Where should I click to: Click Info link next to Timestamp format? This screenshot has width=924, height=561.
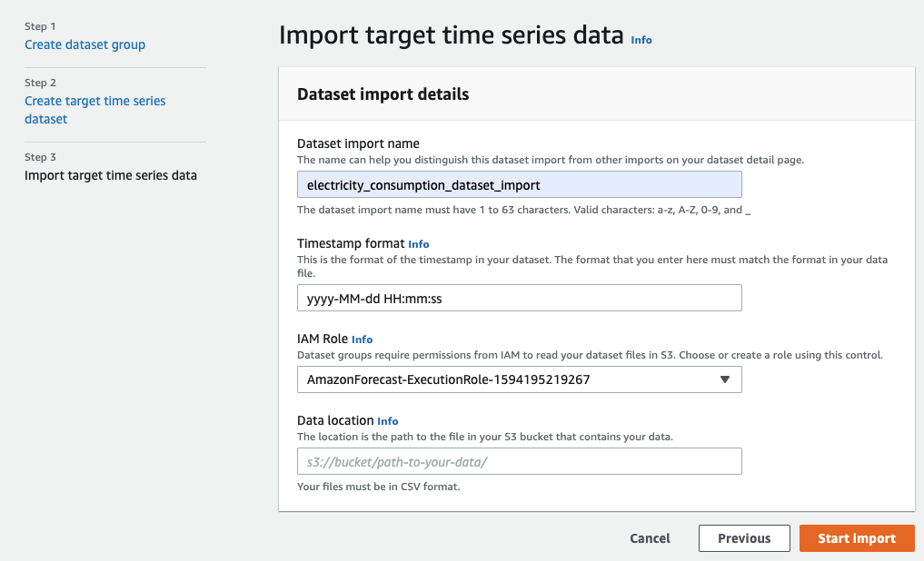point(419,244)
